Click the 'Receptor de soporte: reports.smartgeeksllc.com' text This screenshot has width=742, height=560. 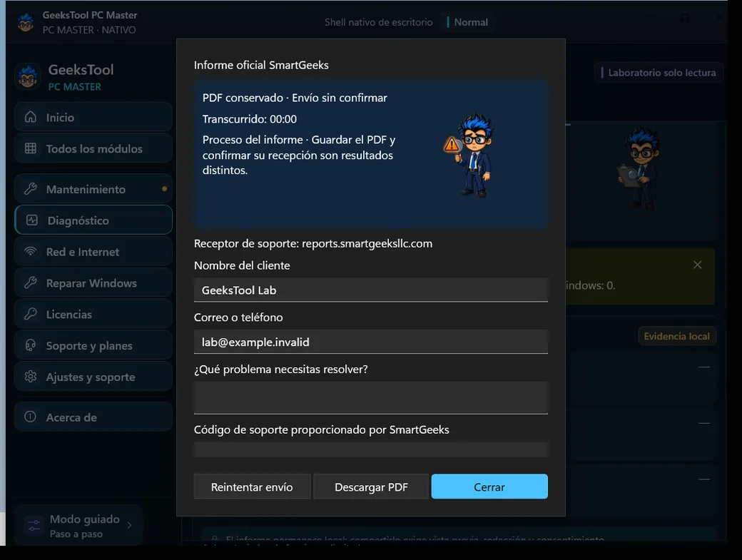(x=313, y=243)
